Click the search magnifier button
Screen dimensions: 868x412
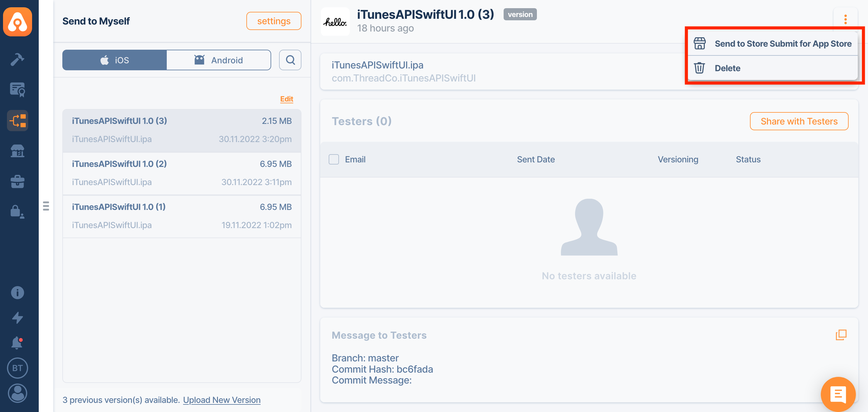(290, 60)
